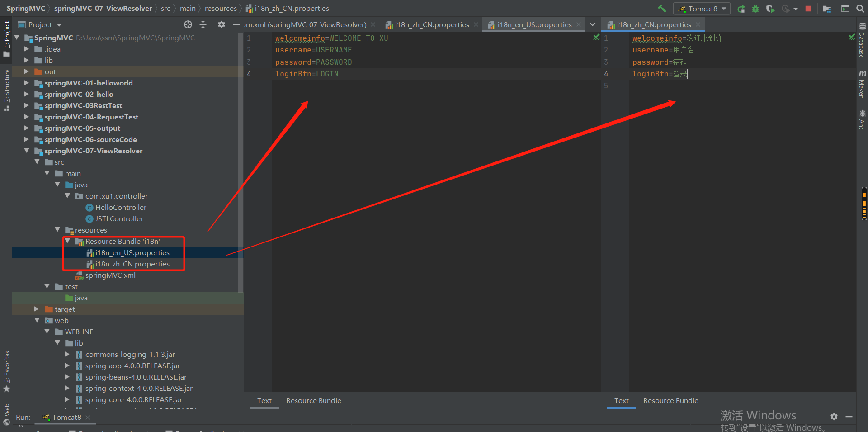This screenshot has height=432, width=868.
Task: Expand springMVC-01-helloworld module
Action: 27,83
